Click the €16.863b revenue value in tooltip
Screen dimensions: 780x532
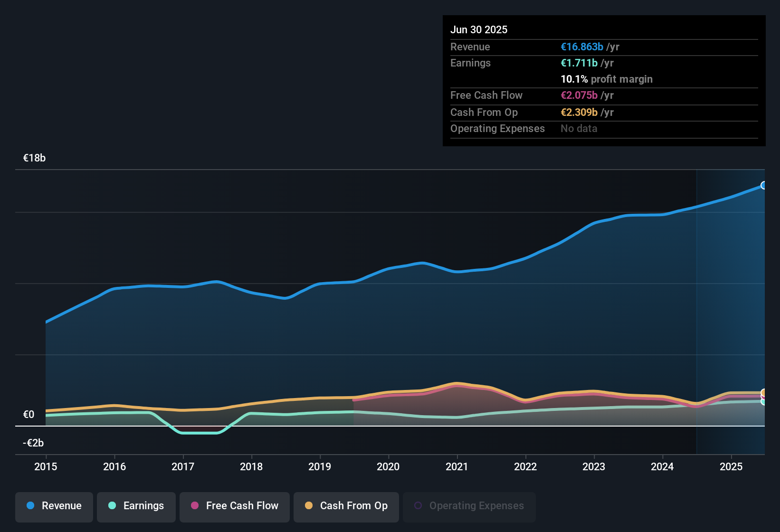pos(582,47)
